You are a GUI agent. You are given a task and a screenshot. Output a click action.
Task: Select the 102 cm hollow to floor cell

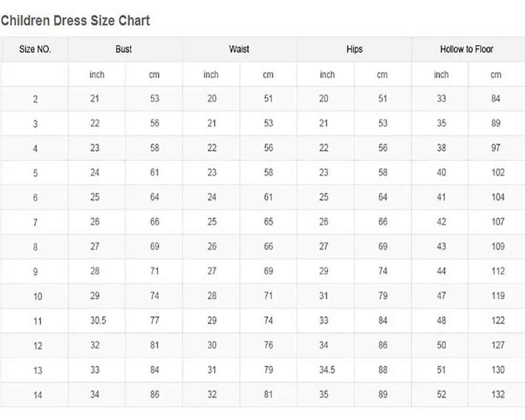[498, 172]
